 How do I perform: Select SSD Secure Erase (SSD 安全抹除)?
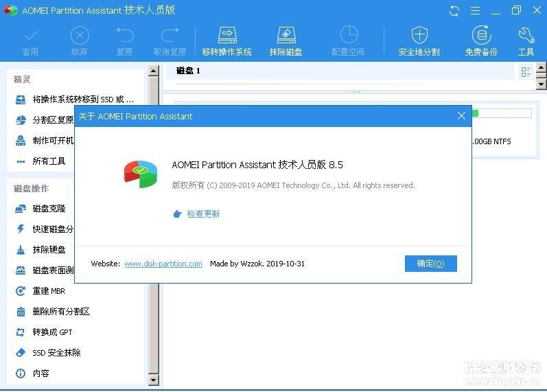(56, 353)
